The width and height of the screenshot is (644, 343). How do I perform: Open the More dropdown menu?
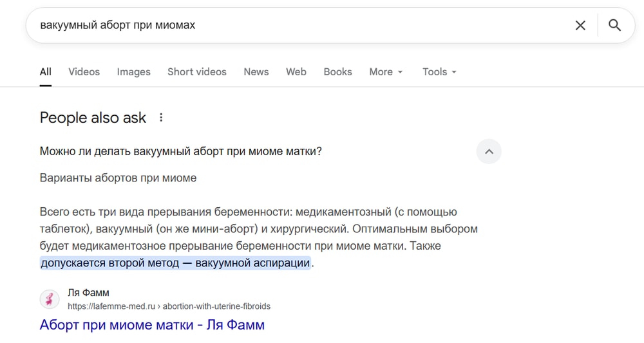386,72
